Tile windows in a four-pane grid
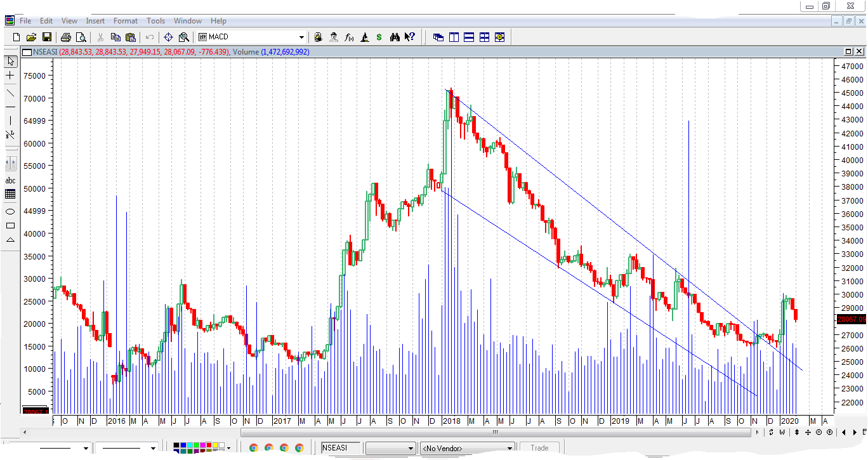Viewport: 868px width, 460px height. 484,37
